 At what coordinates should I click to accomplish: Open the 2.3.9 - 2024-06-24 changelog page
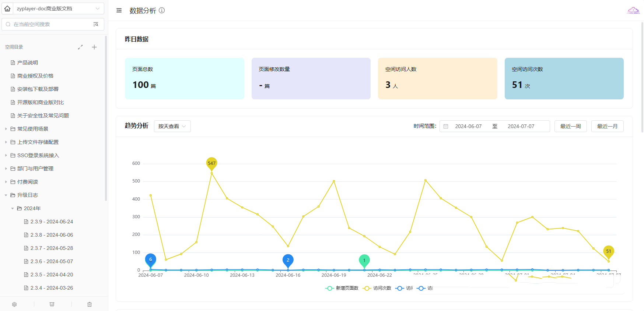coord(52,222)
